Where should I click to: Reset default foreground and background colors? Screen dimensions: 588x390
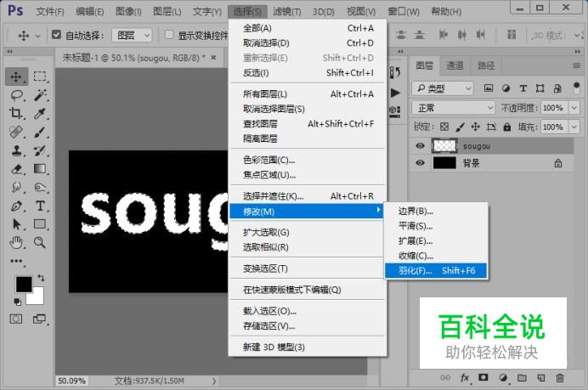point(17,302)
